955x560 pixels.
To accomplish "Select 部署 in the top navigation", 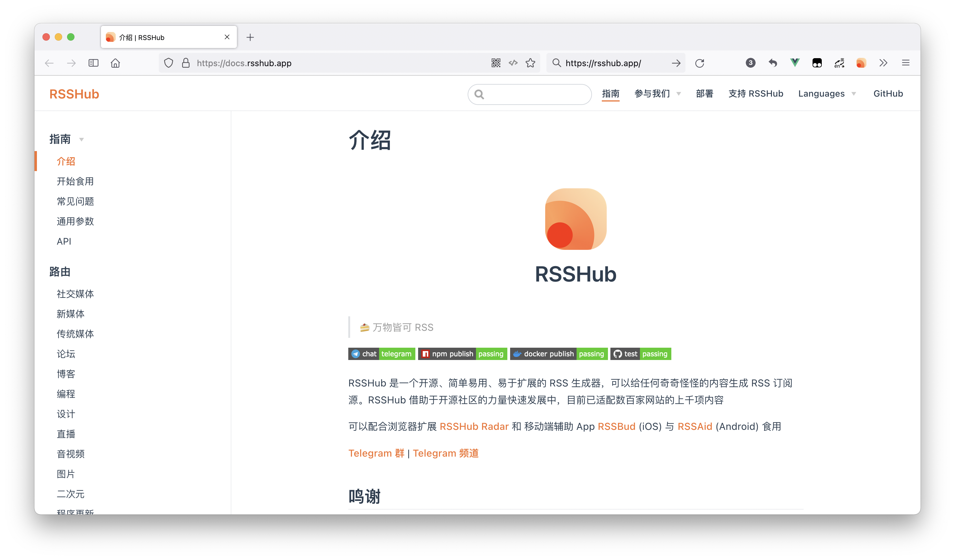I will 704,94.
